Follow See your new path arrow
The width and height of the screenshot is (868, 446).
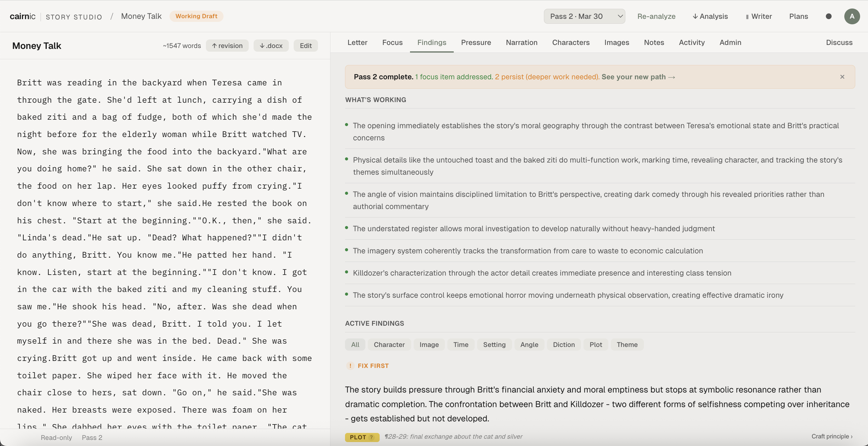click(x=638, y=77)
